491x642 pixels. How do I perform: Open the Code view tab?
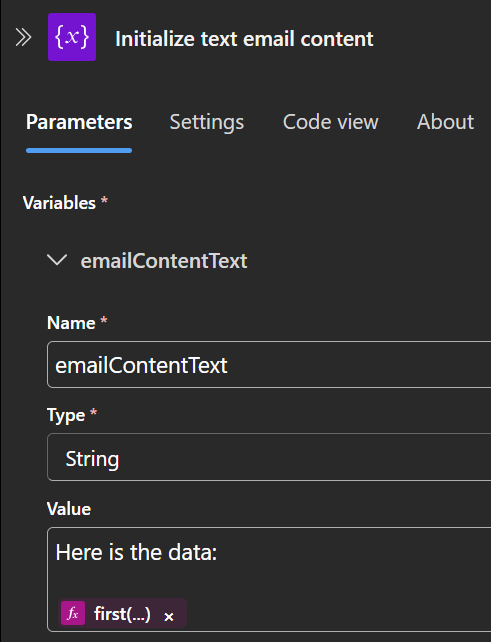point(330,122)
